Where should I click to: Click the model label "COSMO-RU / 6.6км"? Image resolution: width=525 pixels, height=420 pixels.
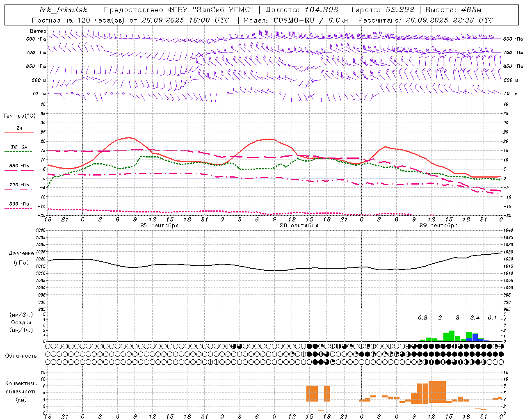point(310,20)
